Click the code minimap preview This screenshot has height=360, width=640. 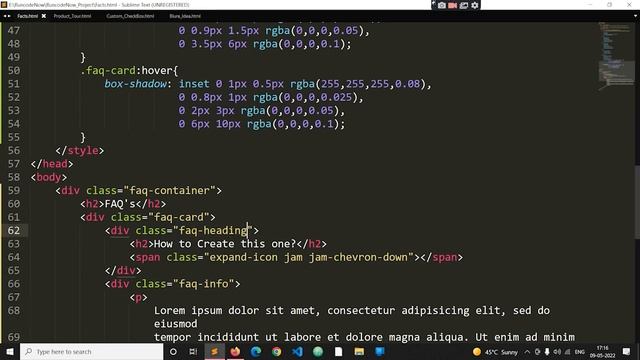tap(616, 56)
